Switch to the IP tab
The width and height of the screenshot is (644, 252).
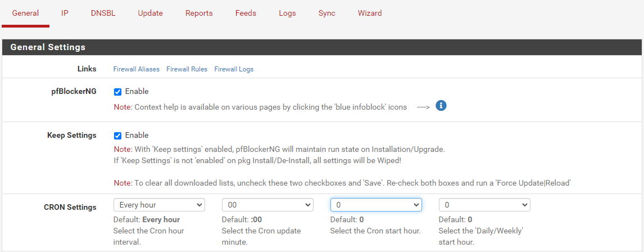point(65,13)
